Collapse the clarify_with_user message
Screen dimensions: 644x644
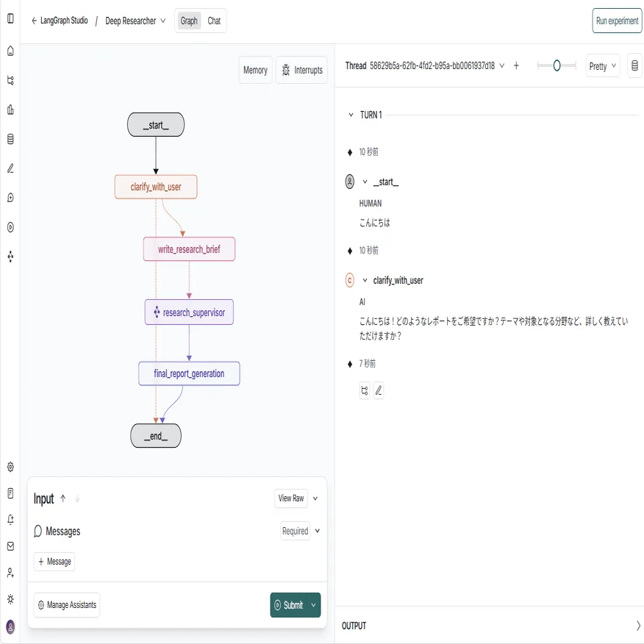click(x=365, y=280)
